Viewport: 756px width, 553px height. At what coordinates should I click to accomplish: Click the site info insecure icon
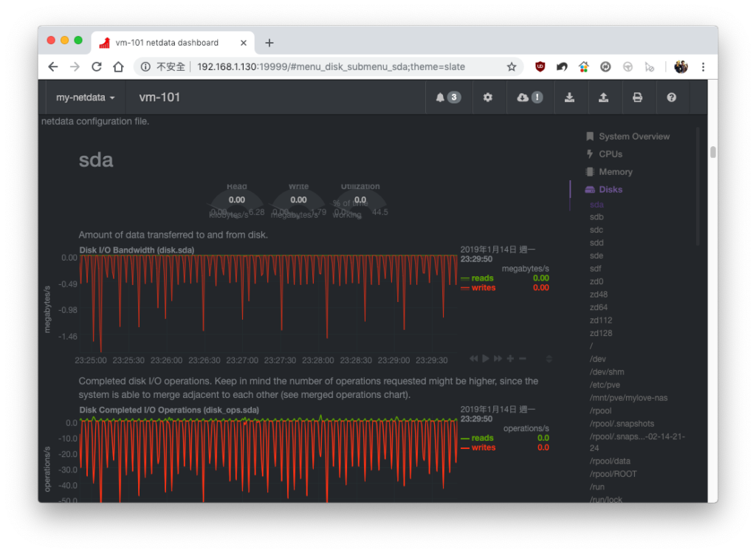tap(145, 66)
